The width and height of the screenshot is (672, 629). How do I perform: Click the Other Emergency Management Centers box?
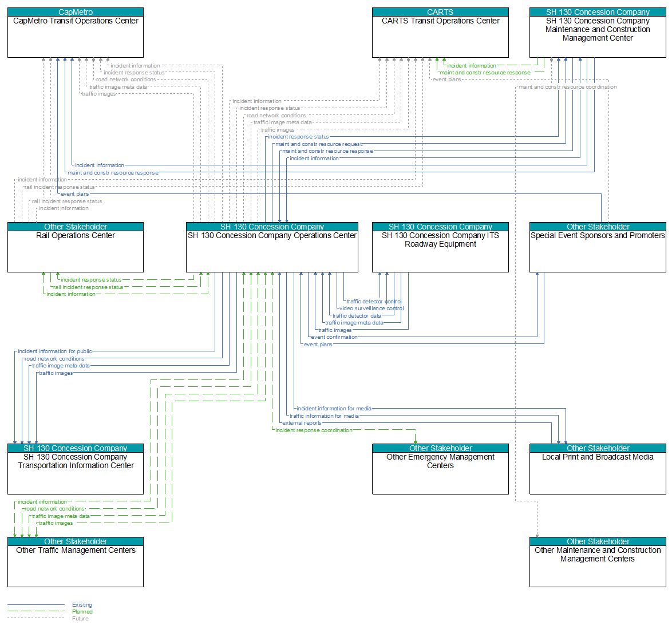[440, 469]
